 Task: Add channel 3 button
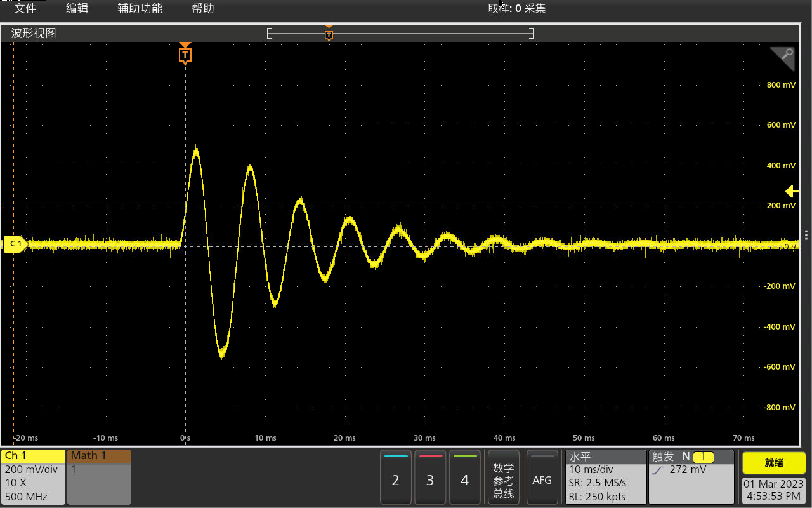point(430,477)
